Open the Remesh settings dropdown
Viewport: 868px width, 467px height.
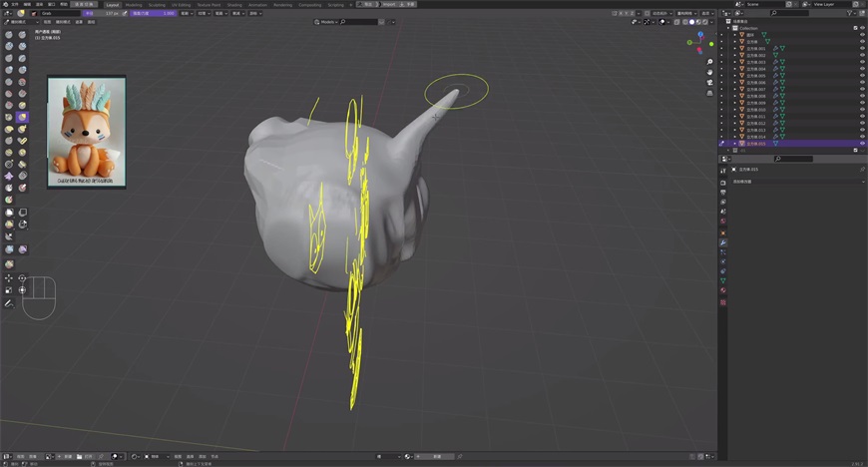[x=687, y=13]
